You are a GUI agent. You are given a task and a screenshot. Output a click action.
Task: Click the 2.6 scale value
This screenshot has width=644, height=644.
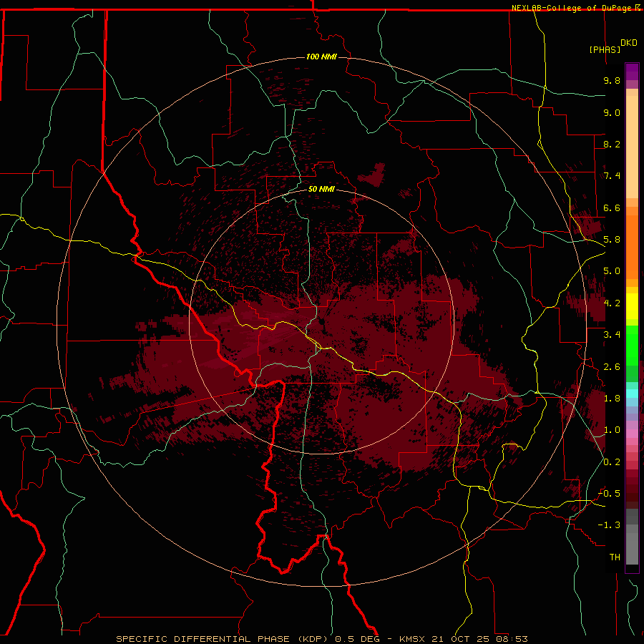coord(612,367)
